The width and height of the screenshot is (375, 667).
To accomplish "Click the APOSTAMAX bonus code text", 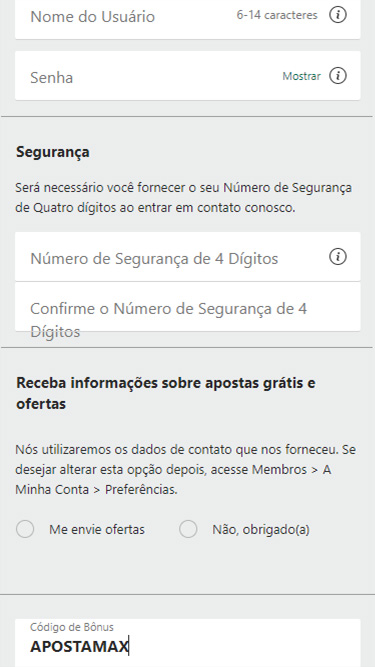I will [79, 647].
